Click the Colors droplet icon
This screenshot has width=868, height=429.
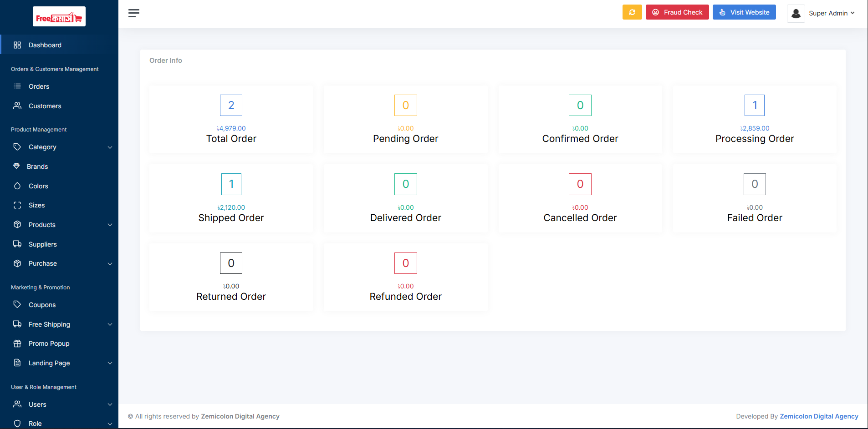pyautogui.click(x=17, y=186)
